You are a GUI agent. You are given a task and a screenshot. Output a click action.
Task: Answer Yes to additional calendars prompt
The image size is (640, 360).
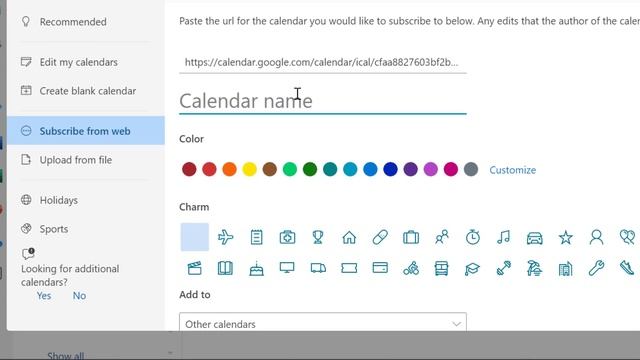[44, 296]
